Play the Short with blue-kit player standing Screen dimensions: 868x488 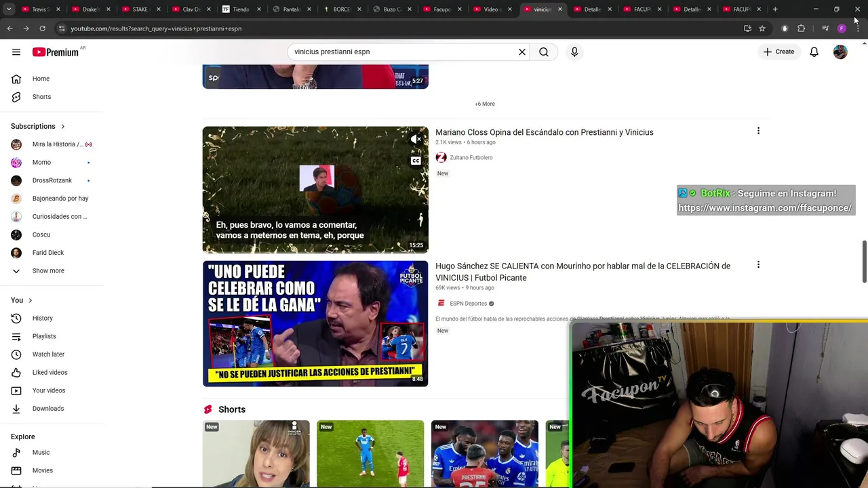tap(370, 453)
